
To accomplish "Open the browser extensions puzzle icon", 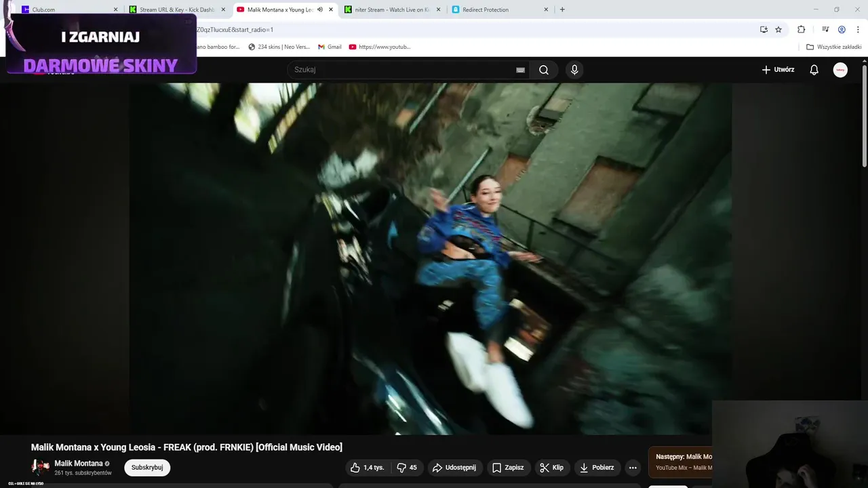I will (801, 29).
